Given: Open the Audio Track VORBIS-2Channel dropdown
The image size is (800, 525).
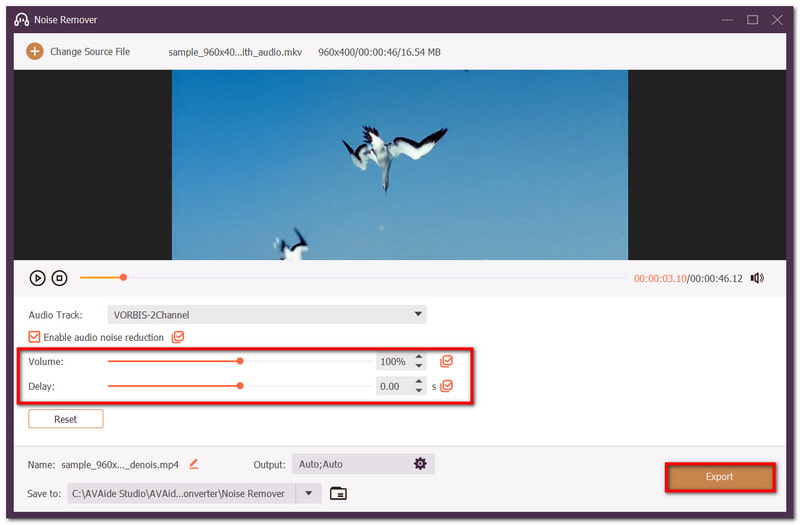Looking at the screenshot, I should tap(266, 315).
